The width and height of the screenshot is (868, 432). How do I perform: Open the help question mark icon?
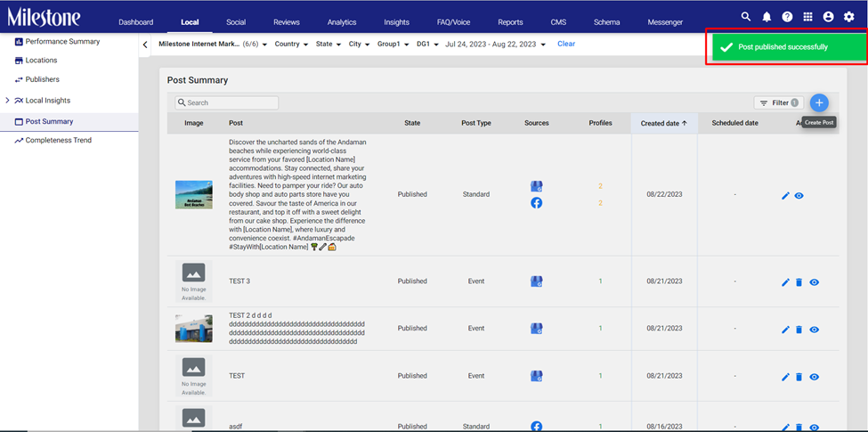[787, 17]
